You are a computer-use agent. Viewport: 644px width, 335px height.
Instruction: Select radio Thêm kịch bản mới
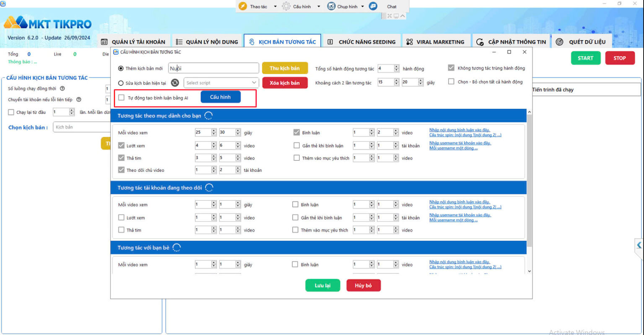(x=121, y=69)
